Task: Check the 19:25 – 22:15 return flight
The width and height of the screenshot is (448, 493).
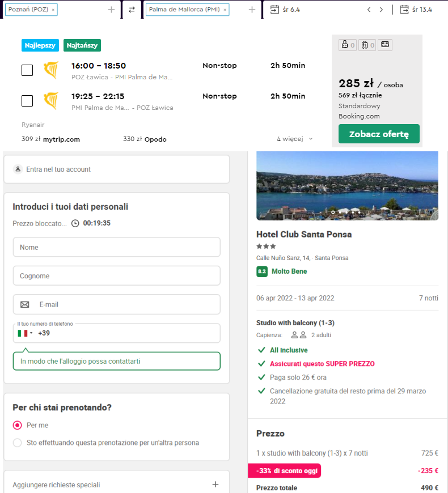Action: [27, 101]
